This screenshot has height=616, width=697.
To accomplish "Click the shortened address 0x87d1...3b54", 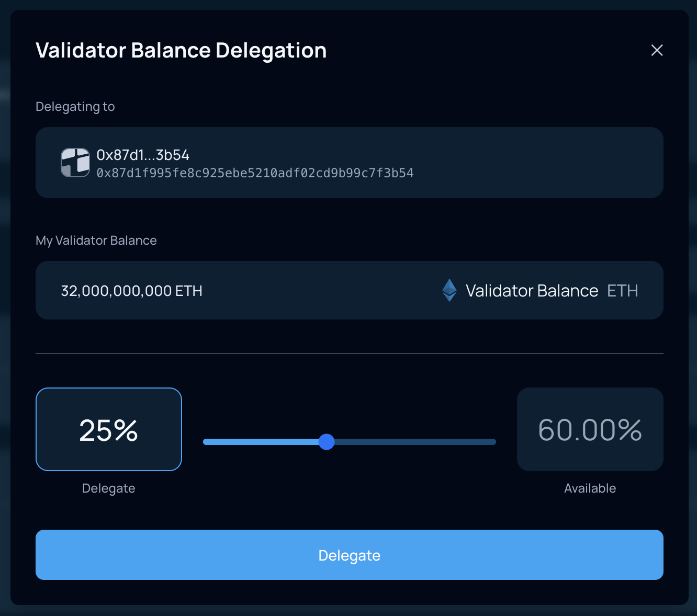I will point(143,155).
